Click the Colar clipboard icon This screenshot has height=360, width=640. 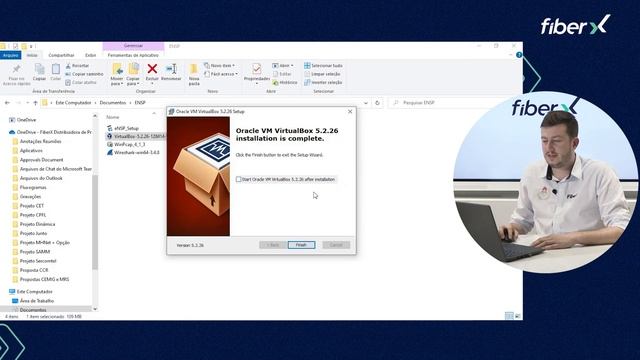click(56, 69)
